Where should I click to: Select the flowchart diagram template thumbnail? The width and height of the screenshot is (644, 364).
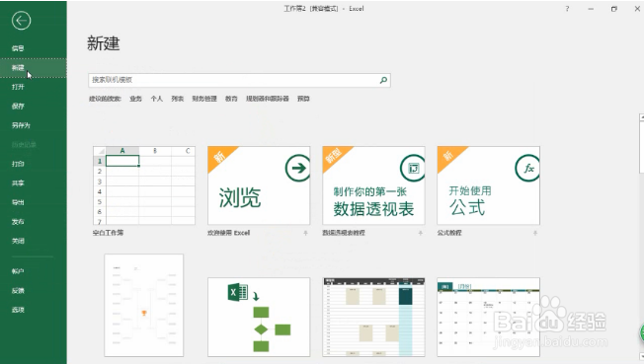pos(259,318)
